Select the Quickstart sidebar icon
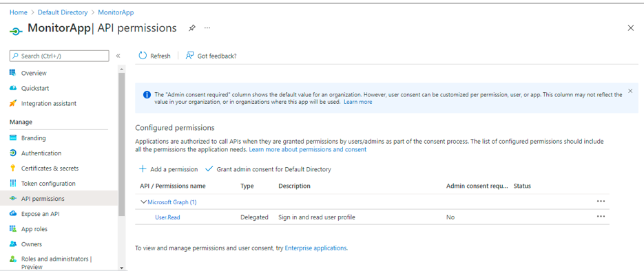 [x=12, y=88]
